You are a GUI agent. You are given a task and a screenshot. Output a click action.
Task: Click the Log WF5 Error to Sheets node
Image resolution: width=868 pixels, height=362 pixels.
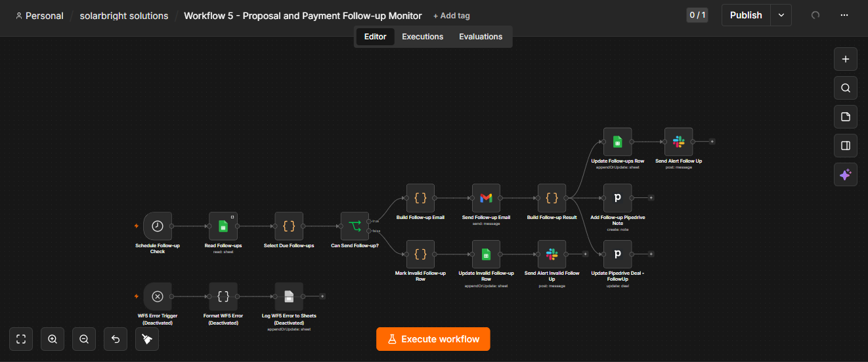289,296
